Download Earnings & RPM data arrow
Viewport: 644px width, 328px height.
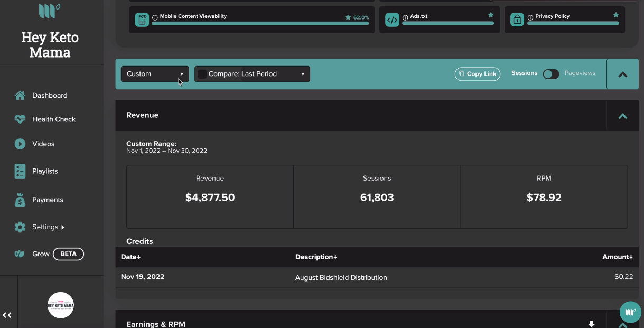[592, 324]
